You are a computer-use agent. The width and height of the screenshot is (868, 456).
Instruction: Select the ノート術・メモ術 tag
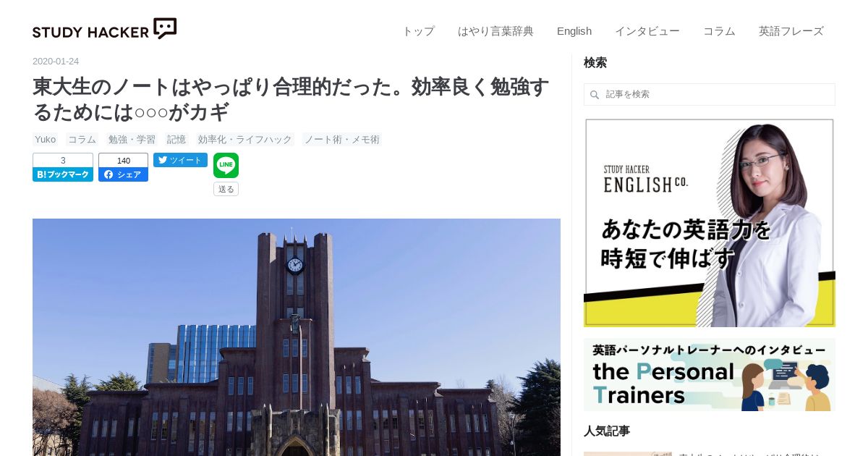[x=342, y=139]
